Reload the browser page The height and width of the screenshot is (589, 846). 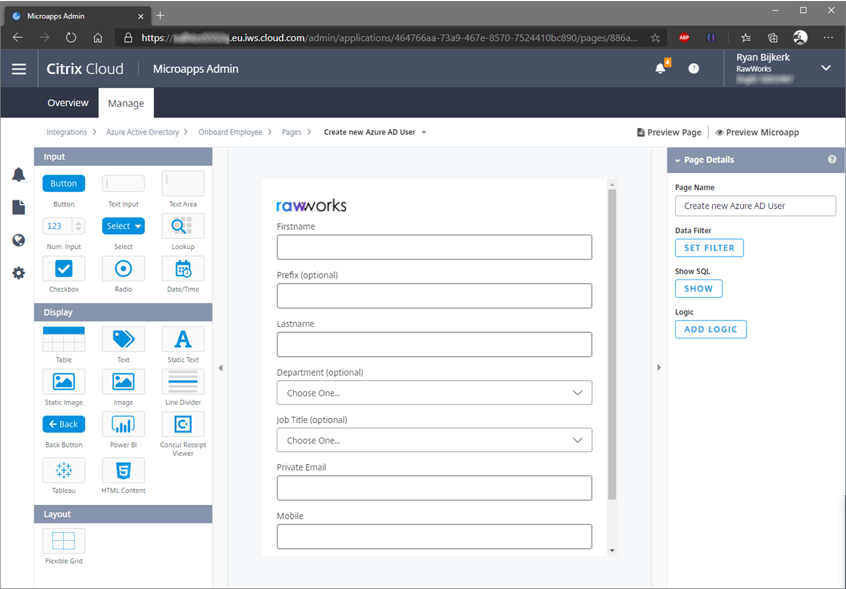(71, 38)
